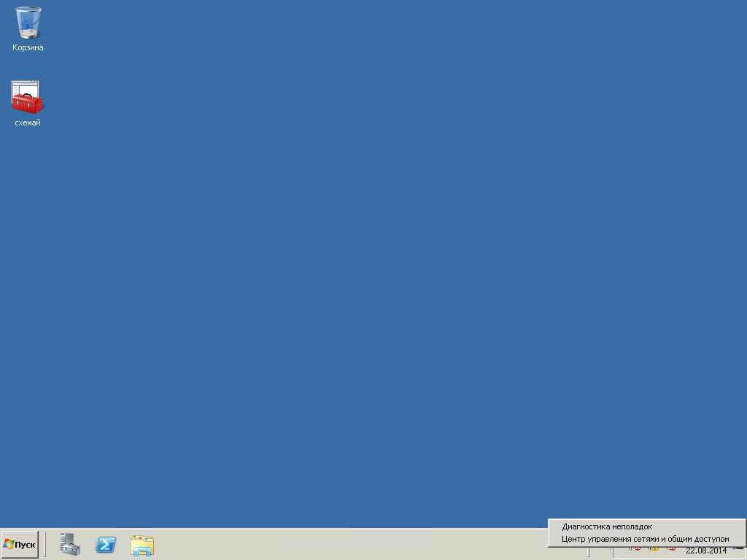The height and width of the screenshot is (560, 747).
Task: Open Центр управления сетями и общим доступом
Action: tap(645, 539)
